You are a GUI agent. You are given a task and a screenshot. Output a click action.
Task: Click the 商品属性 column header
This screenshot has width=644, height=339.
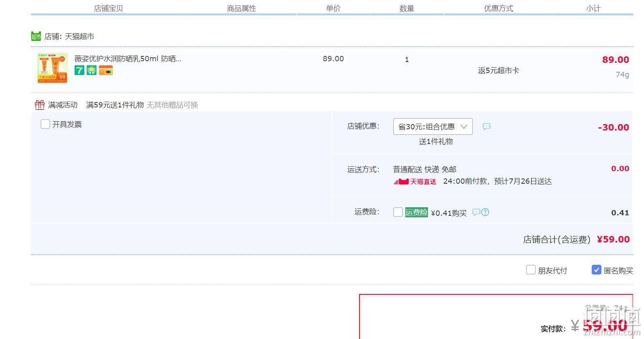click(242, 9)
